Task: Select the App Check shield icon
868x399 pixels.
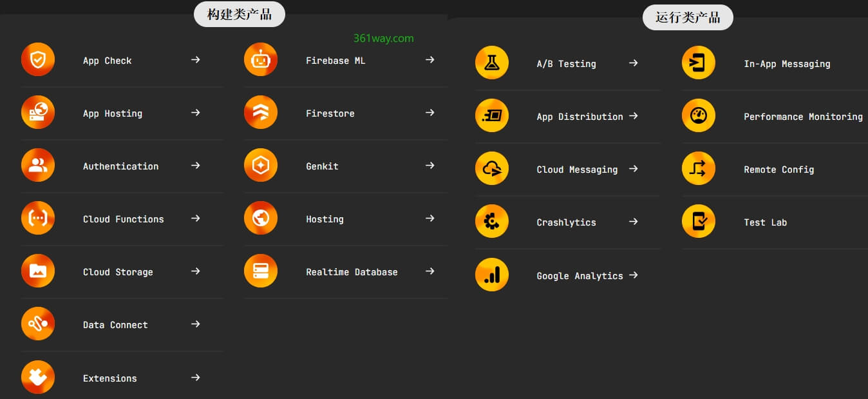Action: (x=38, y=59)
